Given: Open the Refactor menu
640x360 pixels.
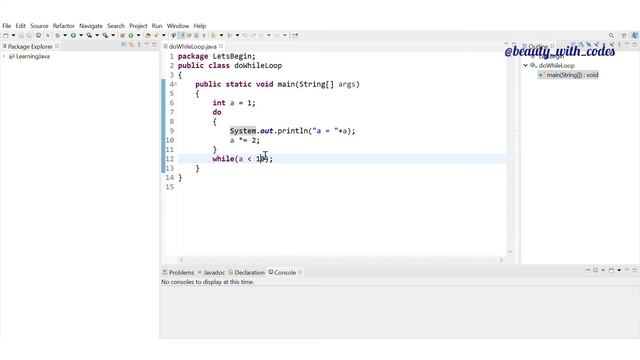Looking at the screenshot, I should tap(64, 26).
